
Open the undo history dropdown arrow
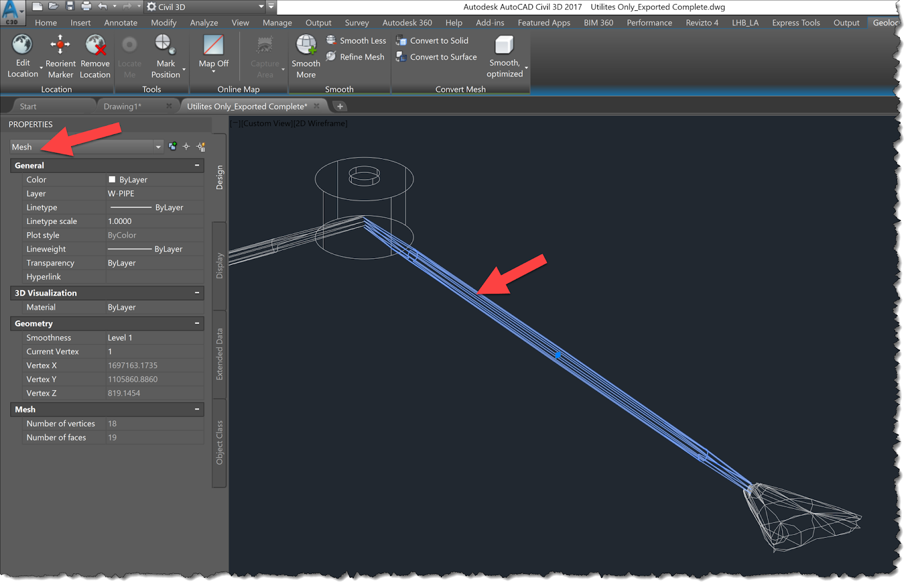coord(114,6)
